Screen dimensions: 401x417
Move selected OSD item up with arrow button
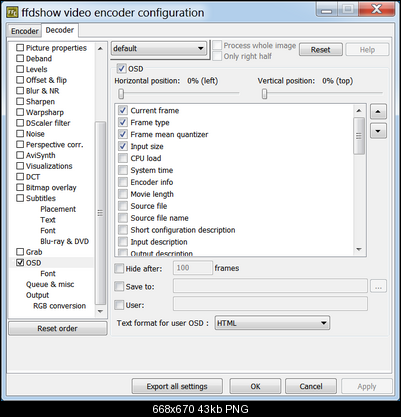(x=378, y=111)
